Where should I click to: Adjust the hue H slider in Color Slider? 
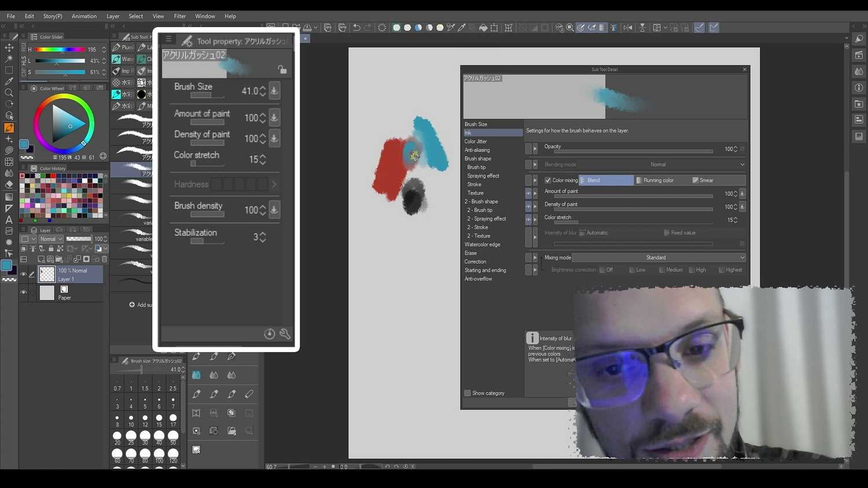(60, 50)
